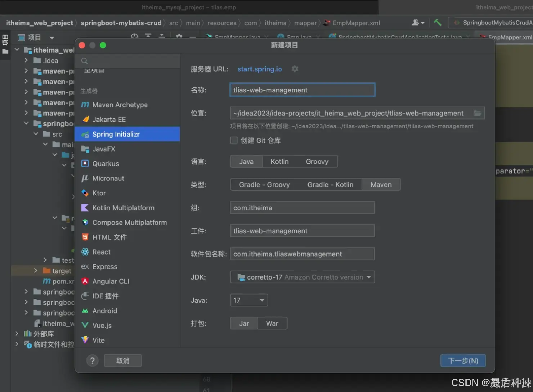Click 取消 button
533x392 pixels.
coord(123,360)
